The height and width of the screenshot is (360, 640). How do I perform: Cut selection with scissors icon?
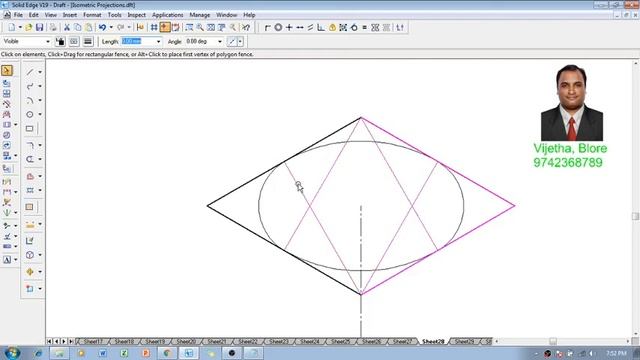tap(67, 27)
